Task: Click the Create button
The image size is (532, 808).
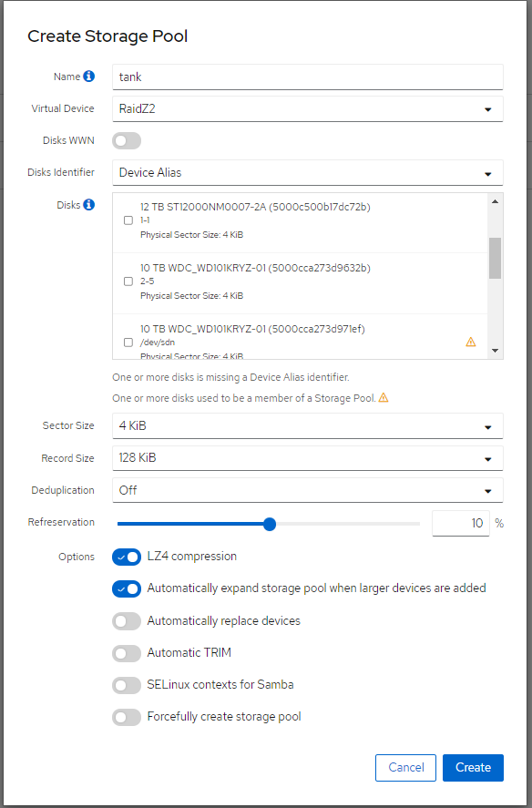Action: [473, 767]
